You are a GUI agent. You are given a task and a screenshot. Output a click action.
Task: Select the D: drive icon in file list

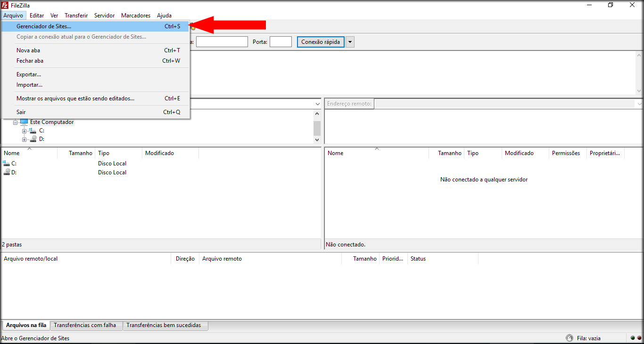point(6,172)
